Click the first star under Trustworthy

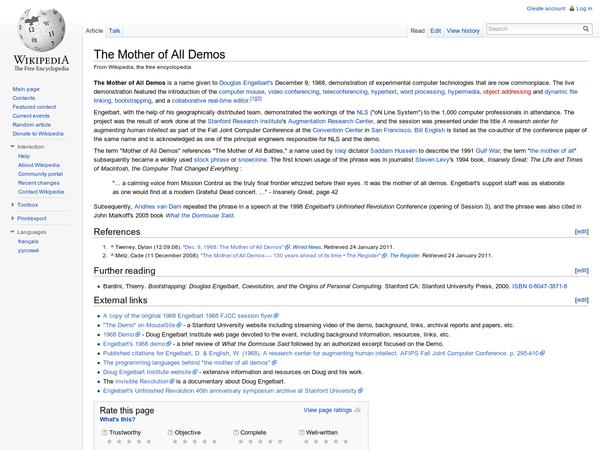[x=109, y=442]
